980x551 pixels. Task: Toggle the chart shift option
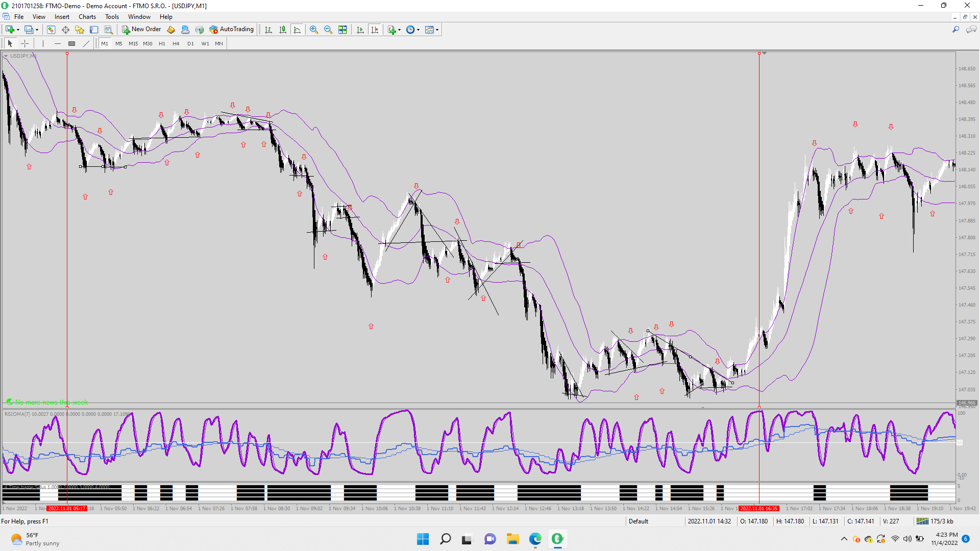pos(375,30)
